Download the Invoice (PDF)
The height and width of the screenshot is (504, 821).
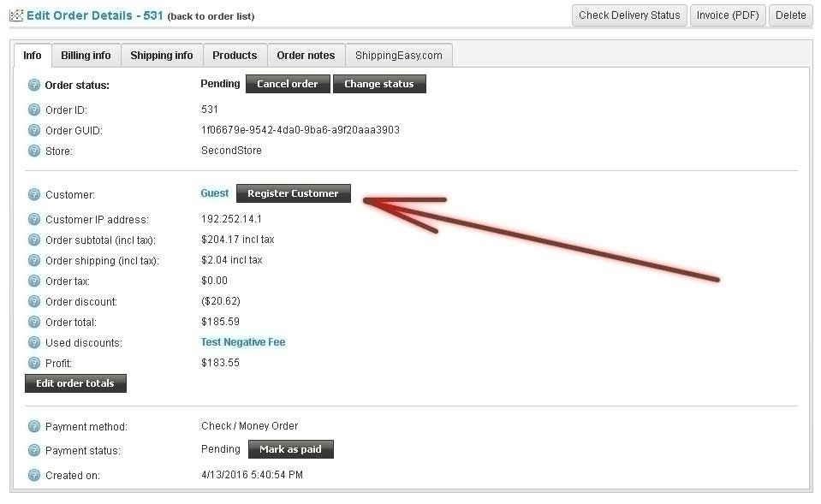tap(728, 15)
